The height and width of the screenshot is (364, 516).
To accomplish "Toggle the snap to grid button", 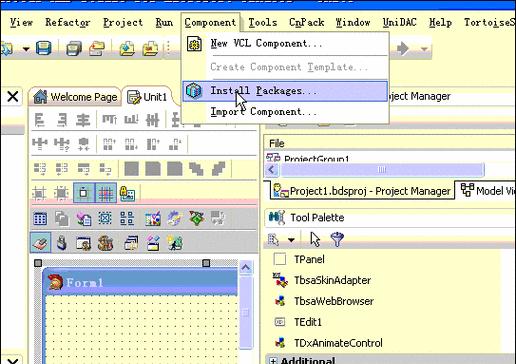I will pos(106,193).
